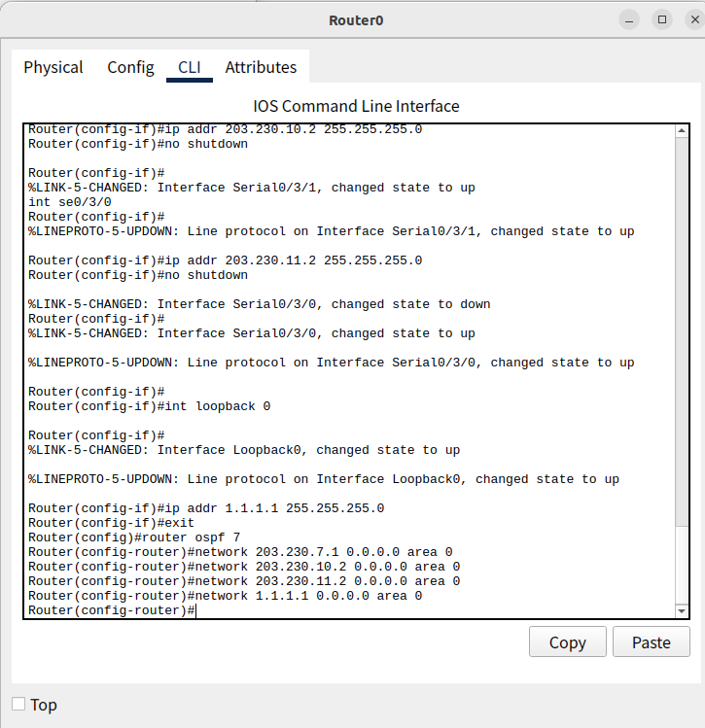
Task: Open the Config tab
Action: 130,67
